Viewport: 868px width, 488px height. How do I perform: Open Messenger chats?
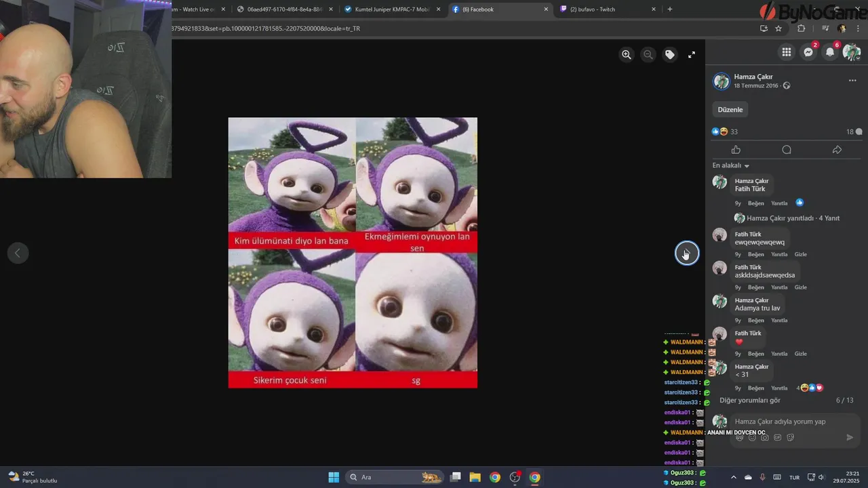click(808, 52)
